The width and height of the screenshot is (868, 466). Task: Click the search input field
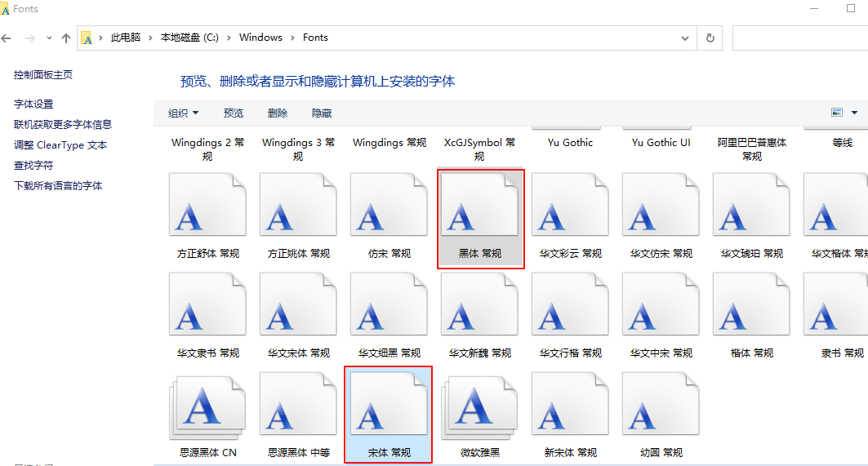pos(800,38)
